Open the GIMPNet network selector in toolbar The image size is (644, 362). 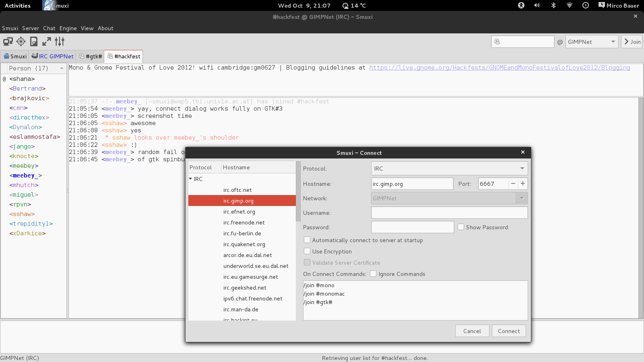592,42
